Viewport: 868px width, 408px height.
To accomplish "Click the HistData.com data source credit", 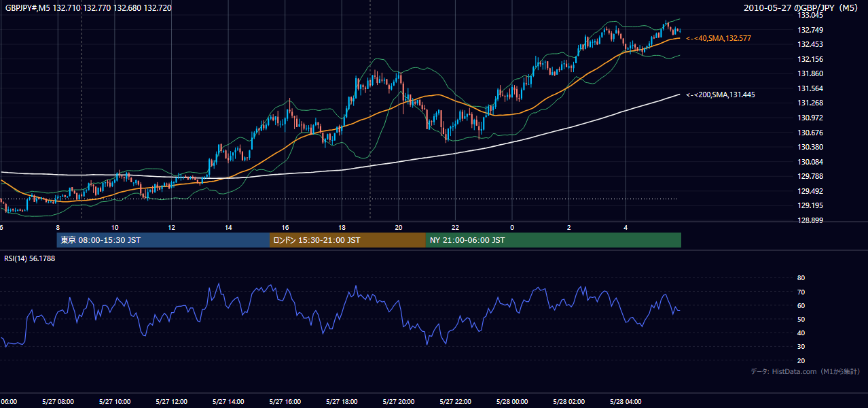I will click(806, 371).
